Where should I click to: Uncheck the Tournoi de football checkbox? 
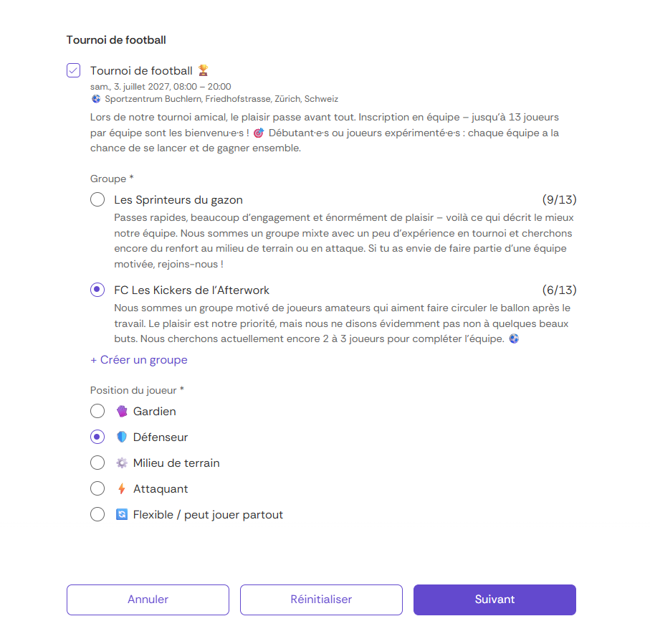[x=73, y=70]
